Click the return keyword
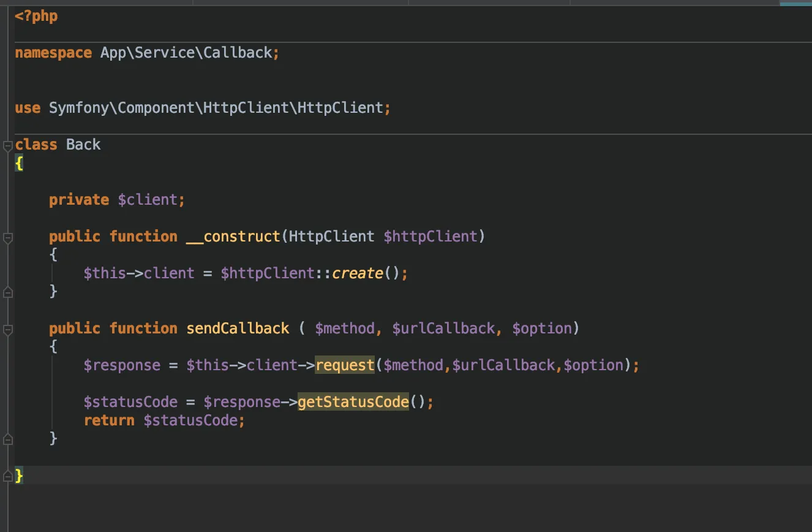812x532 pixels. [x=109, y=420]
